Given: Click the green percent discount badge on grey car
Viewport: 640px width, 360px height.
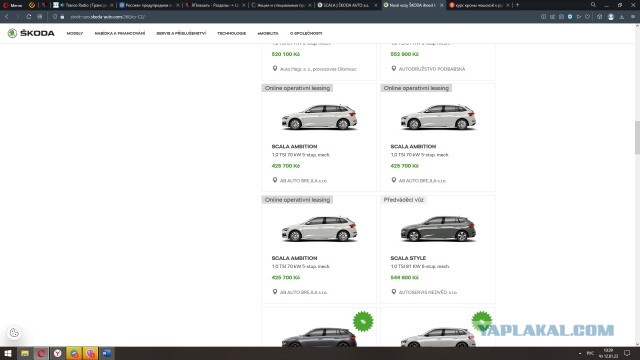Looking at the screenshot, I should (363, 321).
